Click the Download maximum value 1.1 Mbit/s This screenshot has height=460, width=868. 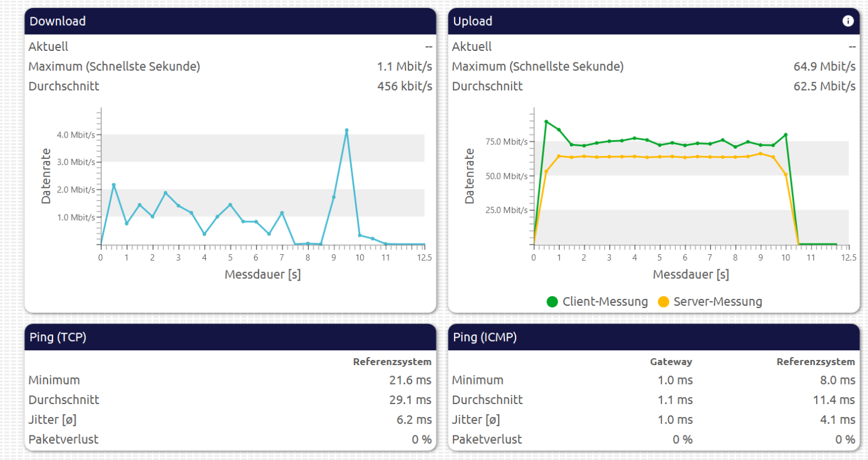[404, 66]
